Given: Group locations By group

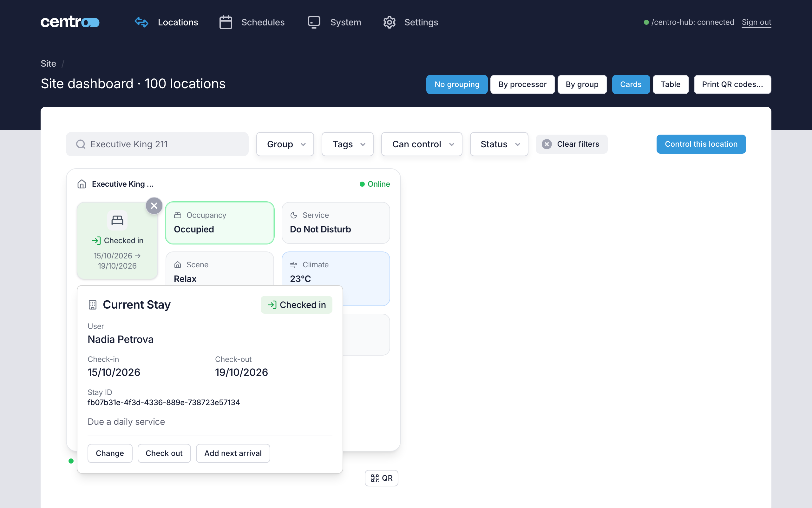Looking at the screenshot, I should (x=582, y=84).
